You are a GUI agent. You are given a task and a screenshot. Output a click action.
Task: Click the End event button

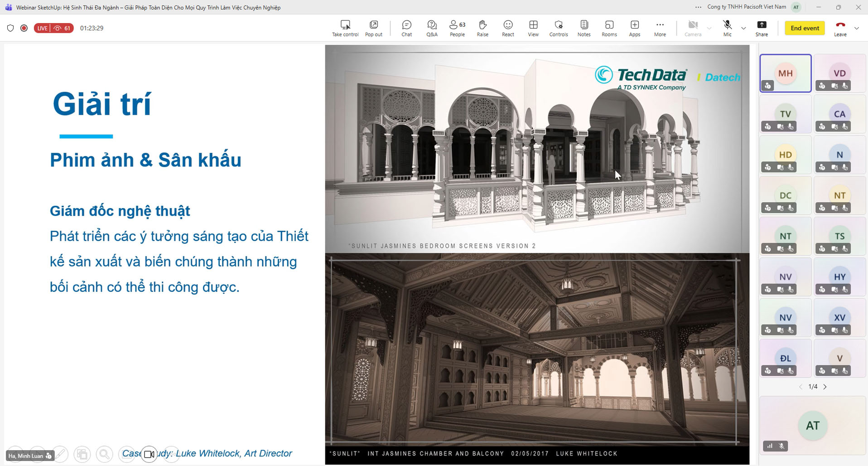click(x=805, y=28)
